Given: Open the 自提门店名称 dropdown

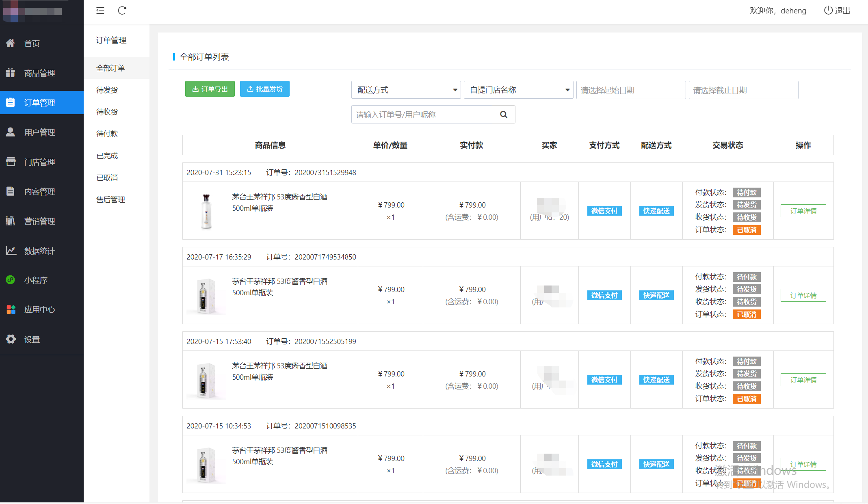Looking at the screenshot, I should (x=518, y=90).
